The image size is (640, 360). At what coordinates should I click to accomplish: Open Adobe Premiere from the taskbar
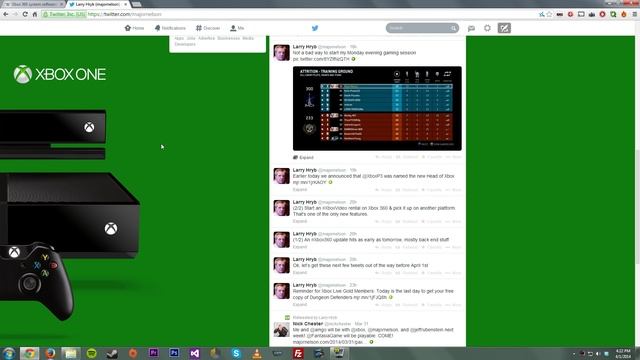tap(153, 353)
